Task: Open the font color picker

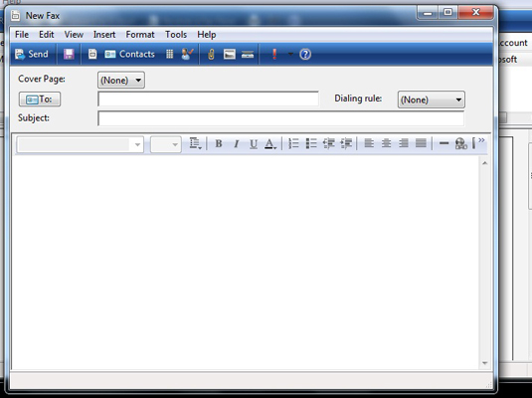Action: tap(270, 144)
